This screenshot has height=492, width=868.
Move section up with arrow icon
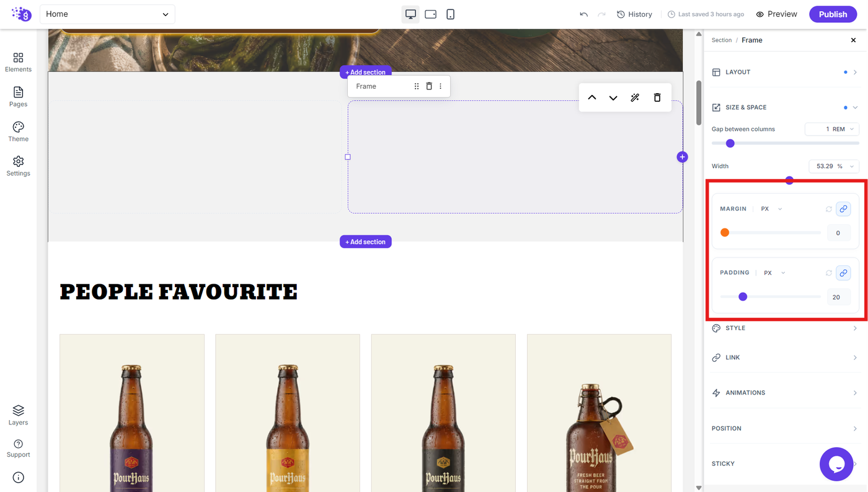(x=592, y=97)
